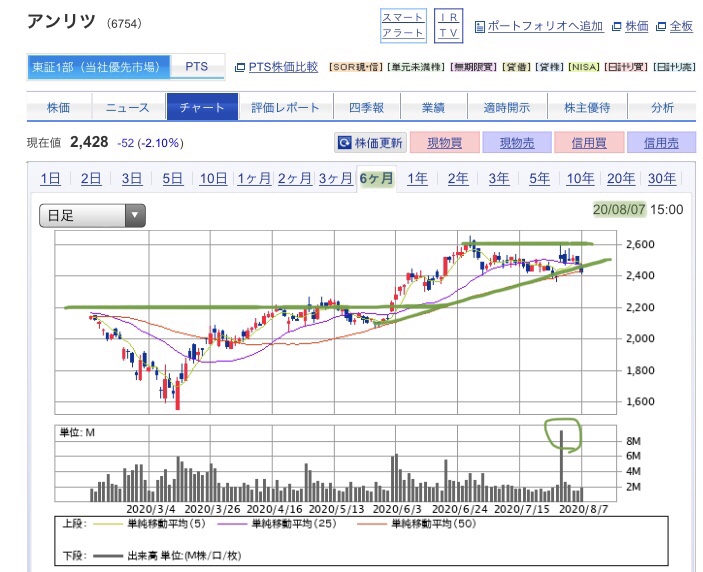Open the 適時開示 tab
This screenshot has width=703, height=572.
[507, 107]
